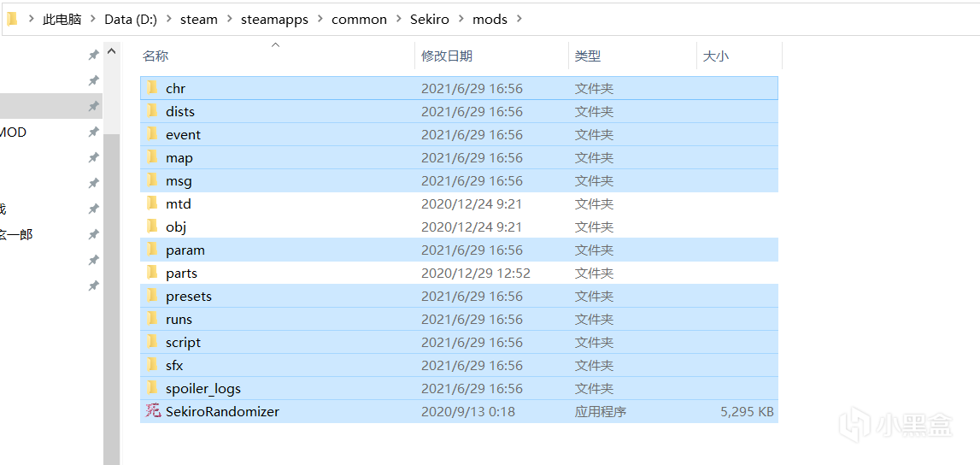Click the navigation pane scroll up arrow
Image resolution: width=980 pixels, height=465 pixels.
111,52
